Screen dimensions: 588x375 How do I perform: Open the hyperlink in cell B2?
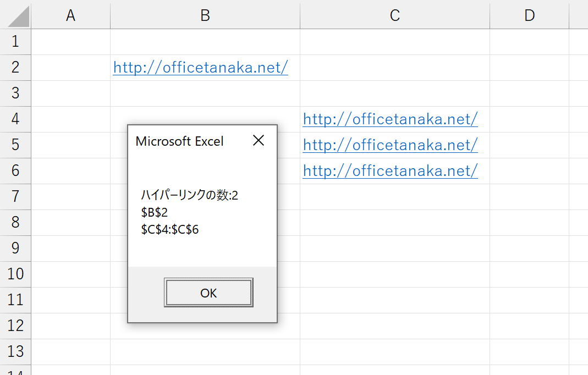click(x=201, y=68)
